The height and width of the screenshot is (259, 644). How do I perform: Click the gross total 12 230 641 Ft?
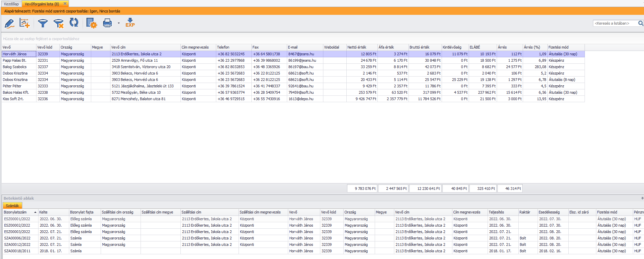pyautogui.click(x=425, y=189)
